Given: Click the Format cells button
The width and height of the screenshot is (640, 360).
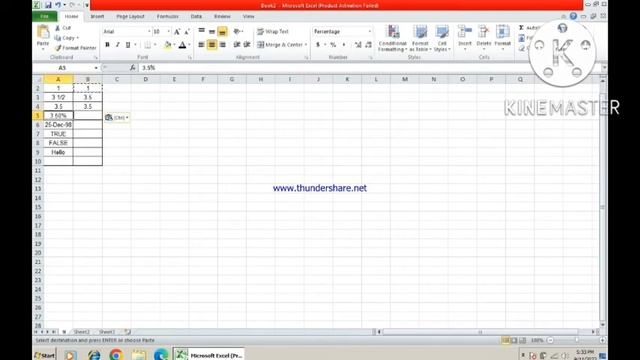Looking at the screenshot, I should click(502, 38).
